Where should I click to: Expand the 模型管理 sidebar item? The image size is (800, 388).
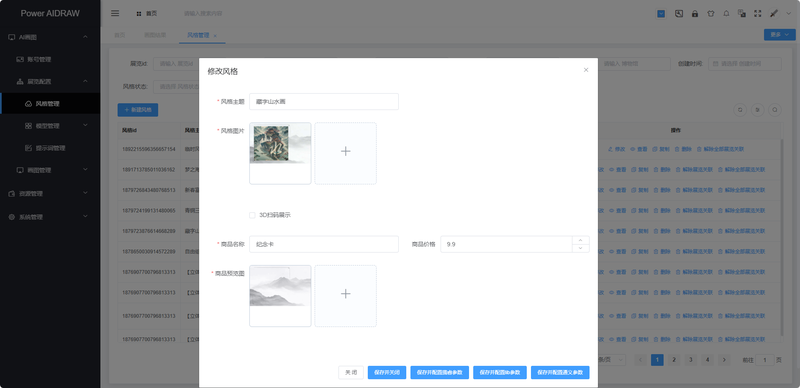point(50,126)
